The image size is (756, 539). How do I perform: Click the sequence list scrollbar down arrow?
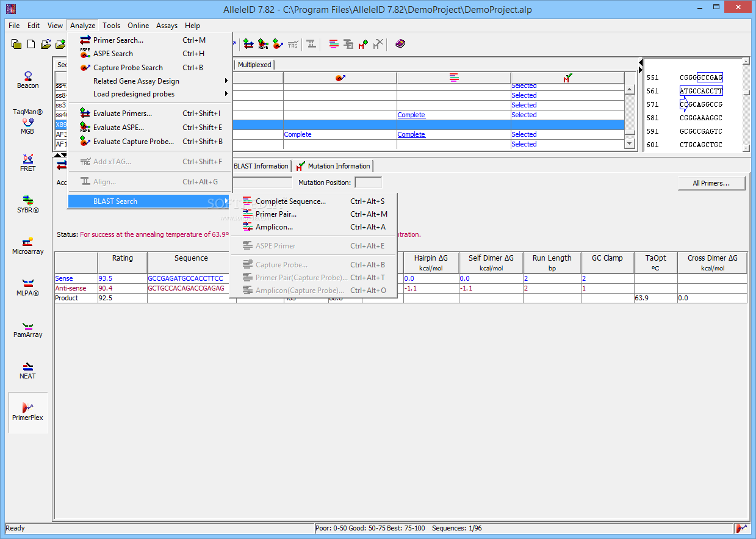tap(630, 143)
